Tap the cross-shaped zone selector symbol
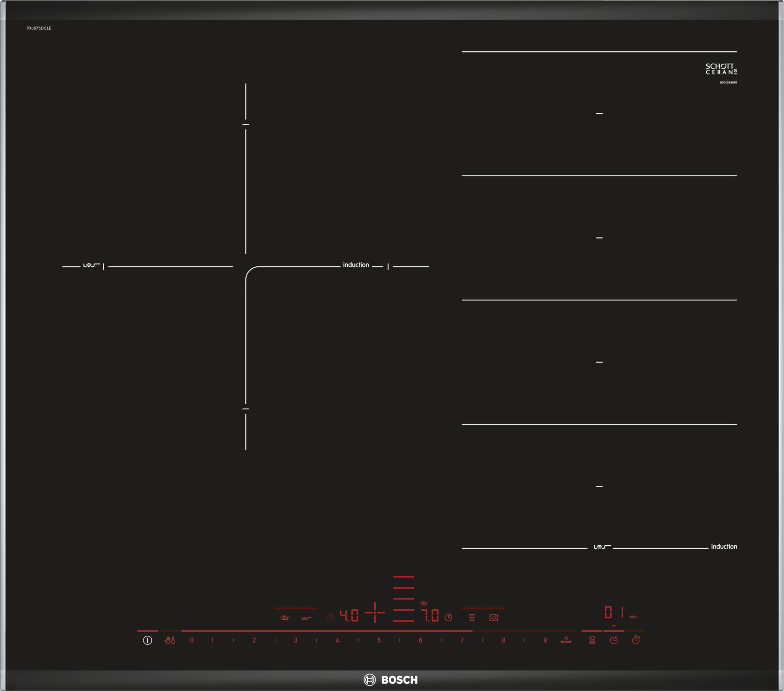 tap(375, 612)
